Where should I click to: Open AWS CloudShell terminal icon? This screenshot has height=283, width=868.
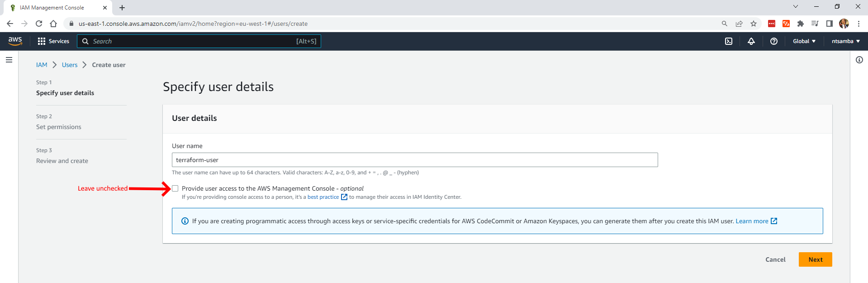(729, 41)
